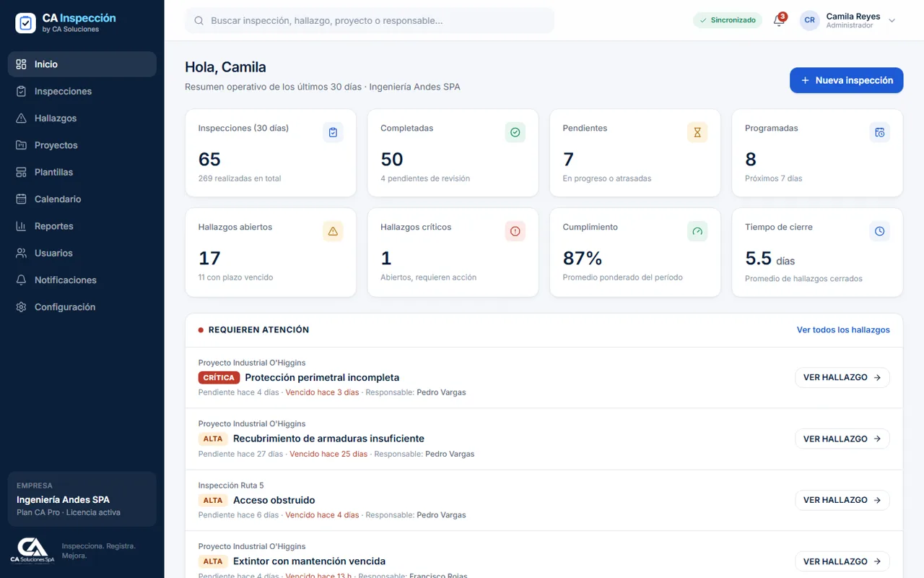924x578 pixels.
Task: Click the 4 pendientes de revisión text
Action: [425, 178]
